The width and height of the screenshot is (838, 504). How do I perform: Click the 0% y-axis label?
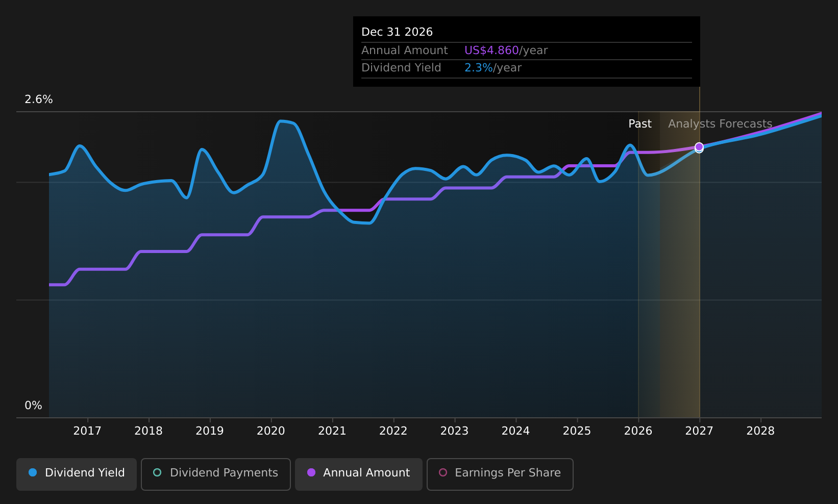(x=34, y=406)
